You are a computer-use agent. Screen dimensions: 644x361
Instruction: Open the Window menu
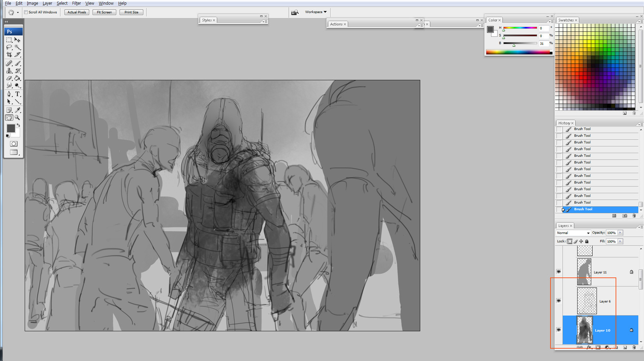click(106, 3)
